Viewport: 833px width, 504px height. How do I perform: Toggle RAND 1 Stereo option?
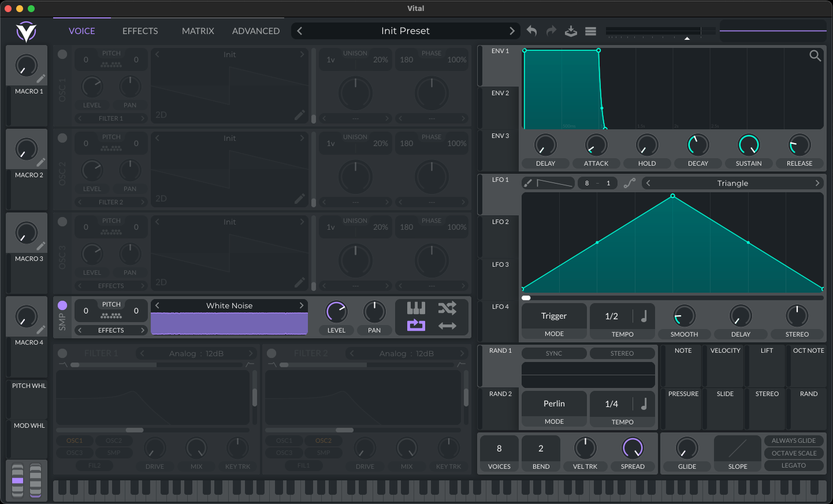pos(622,353)
